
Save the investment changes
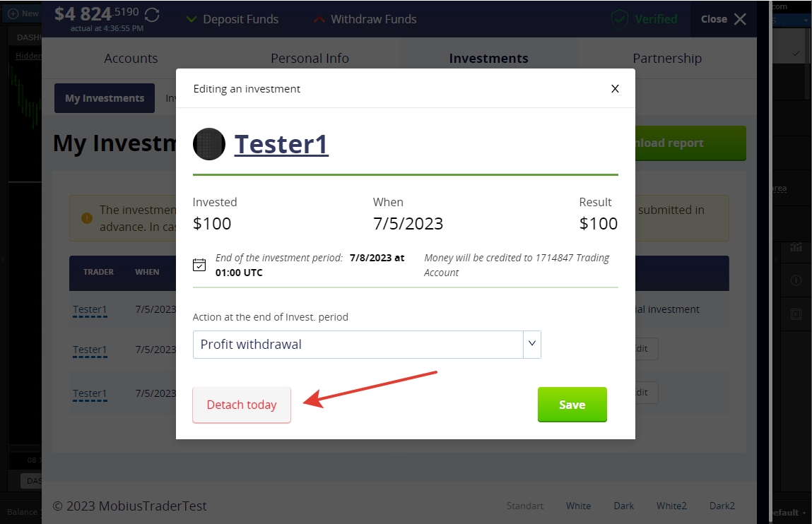tap(572, 405)
